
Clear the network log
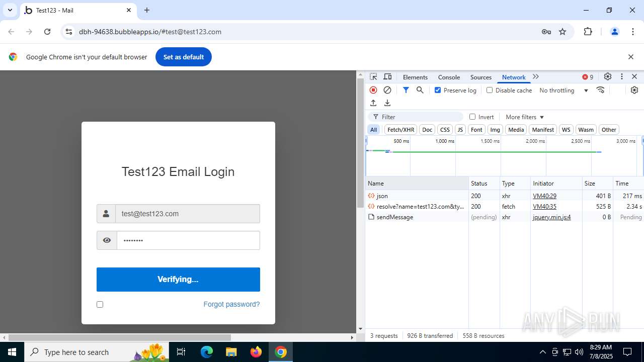click(x=387, y=90)
